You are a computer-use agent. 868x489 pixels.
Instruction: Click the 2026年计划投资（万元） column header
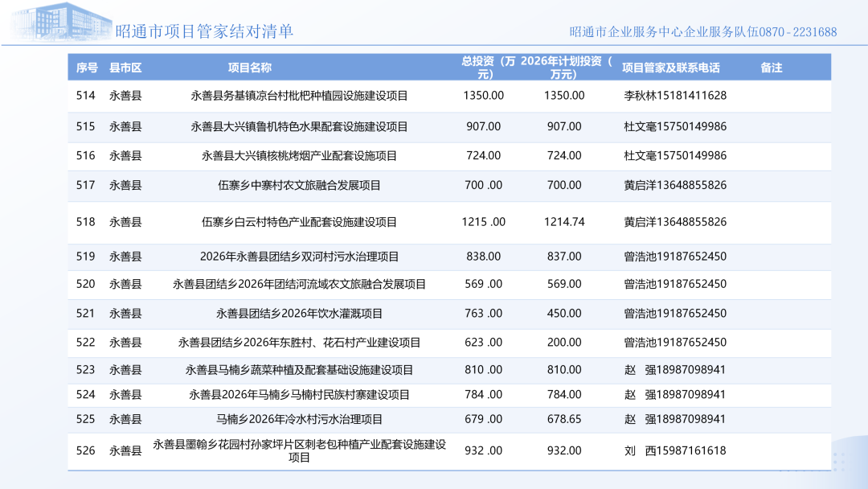tap(565, 68)
